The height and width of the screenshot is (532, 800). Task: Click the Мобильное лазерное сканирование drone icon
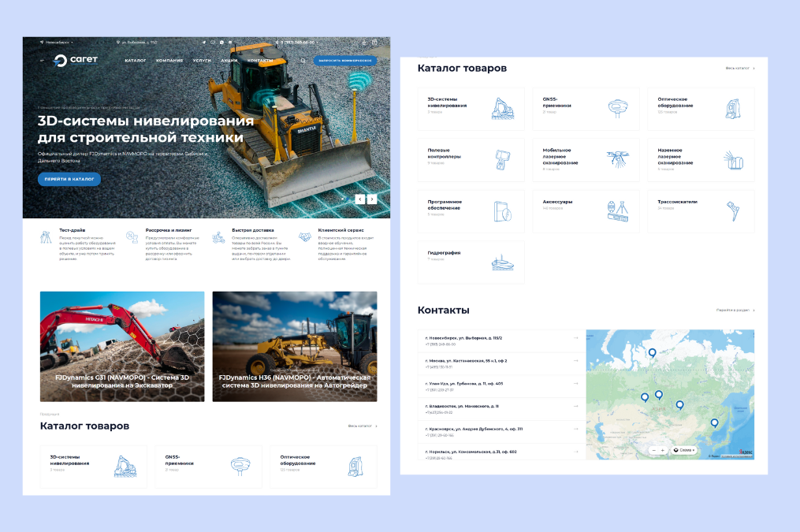pos(618,159)
